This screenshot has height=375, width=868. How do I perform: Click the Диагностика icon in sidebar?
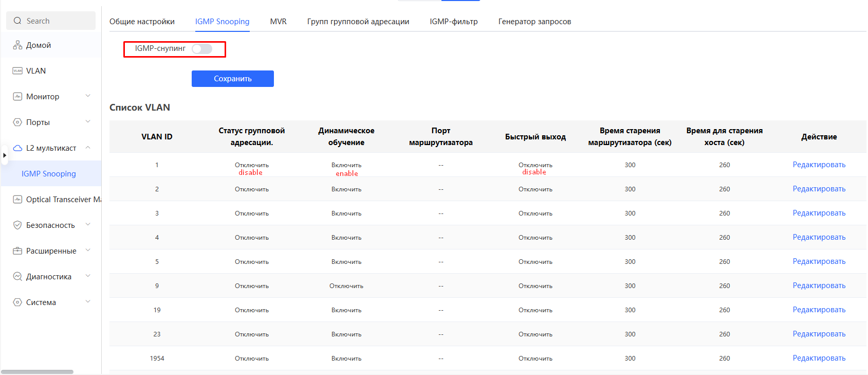(17, 277)
